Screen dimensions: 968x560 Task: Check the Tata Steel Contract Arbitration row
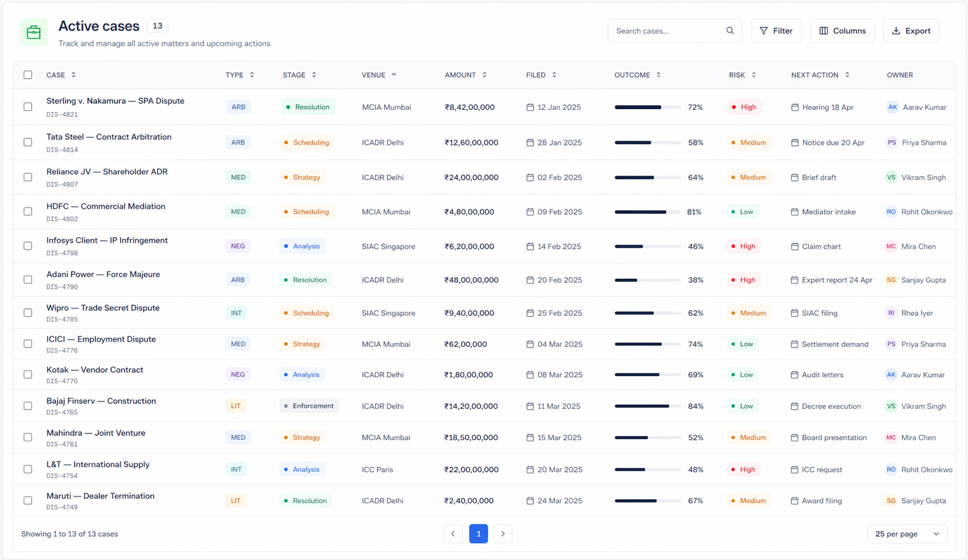[x=28, y=142]
